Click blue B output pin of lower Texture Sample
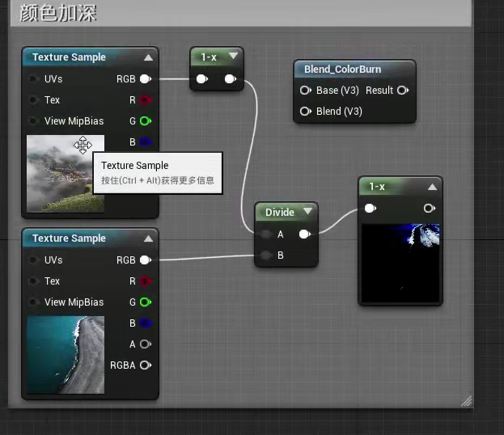The width and height of the screenshot is (504, 435). [146, 323]
